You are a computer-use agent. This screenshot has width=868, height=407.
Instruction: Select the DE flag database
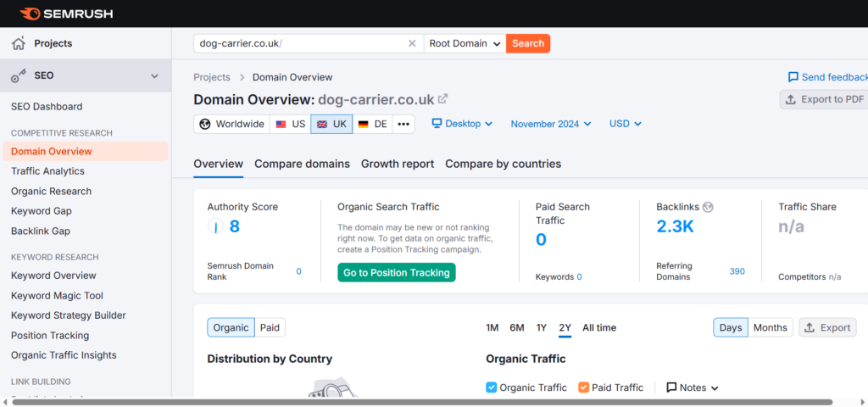click(x=372, y=124)
